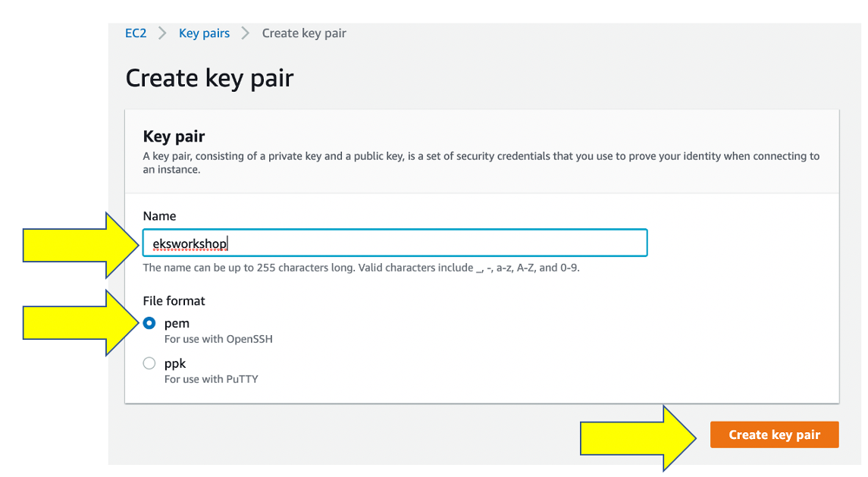Click the pem option label text
The height and width of the screenshot is (477, 868).
(x=177, y=324)
